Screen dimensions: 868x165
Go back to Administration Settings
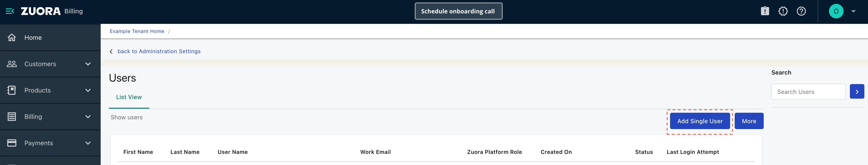click(x=159, y=51)
